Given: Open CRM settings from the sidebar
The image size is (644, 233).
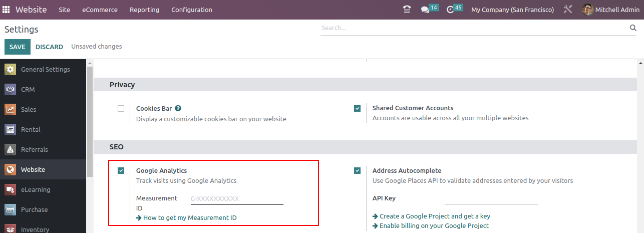Looking at the screenshot, I should 28,89.
